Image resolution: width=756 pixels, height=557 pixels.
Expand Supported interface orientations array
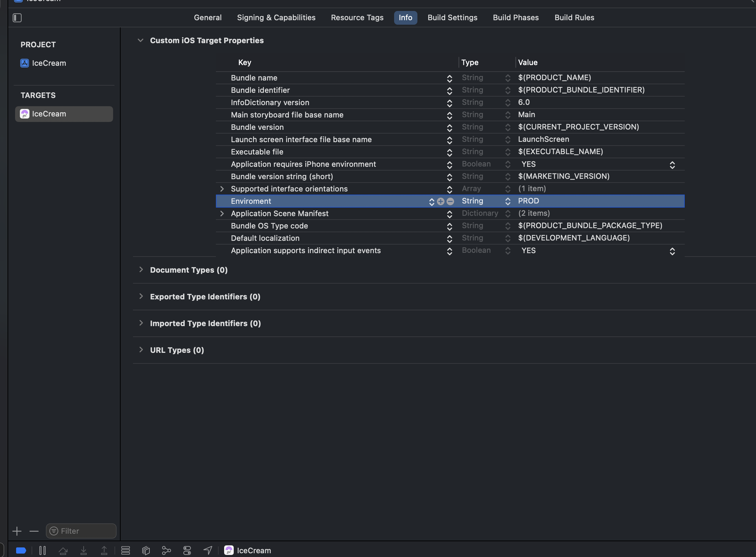[x=222, y=189]
